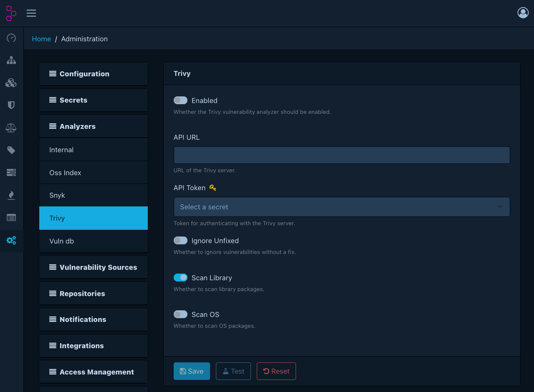This screenshot has height=392, width=534.
Task: Toggle the Ignore Unfixed switch on
Action: coord(180,240)
